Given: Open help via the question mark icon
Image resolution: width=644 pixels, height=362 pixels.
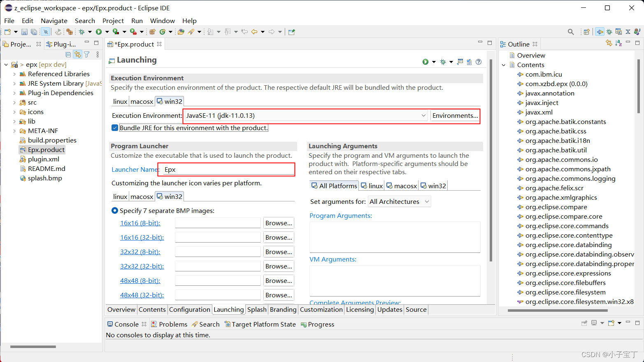Looking at the screenshot, I should [479, 62].
